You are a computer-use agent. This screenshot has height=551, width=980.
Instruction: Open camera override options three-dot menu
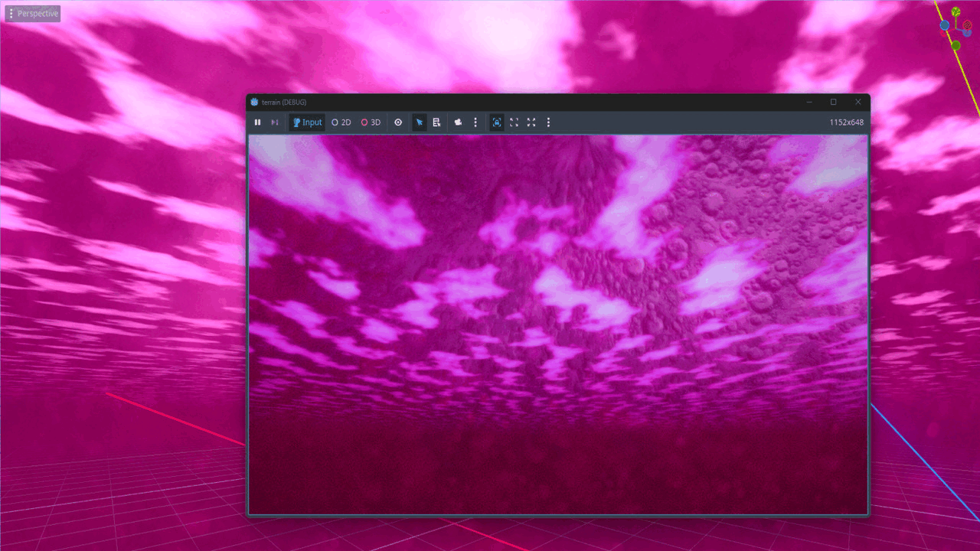point(475,122)
